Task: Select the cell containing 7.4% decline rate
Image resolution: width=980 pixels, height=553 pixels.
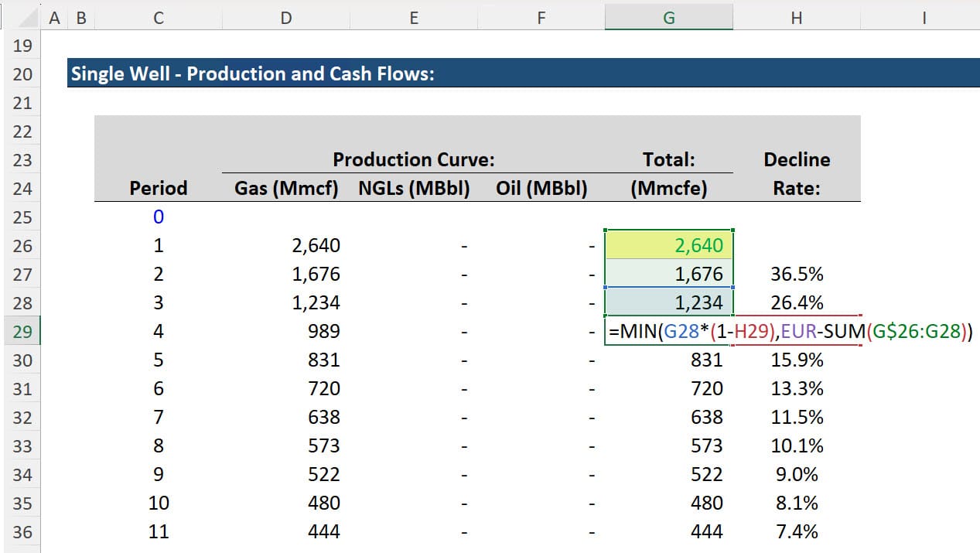Action: pyautogui.click(x=796, y=531)
